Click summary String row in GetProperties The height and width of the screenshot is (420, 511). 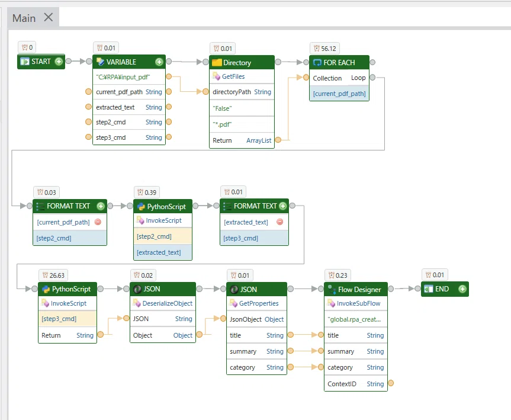pos(256,351)
